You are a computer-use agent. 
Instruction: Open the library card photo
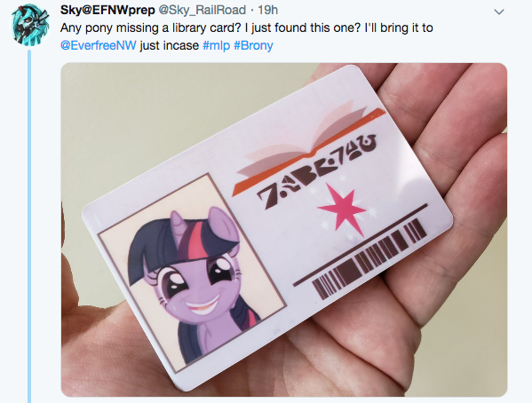point(284,230)
